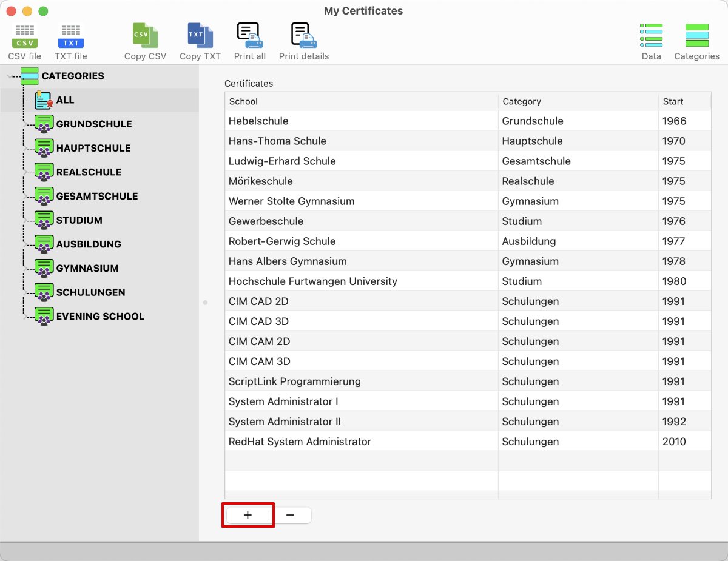
Task: Select Hans Albers Gymnasium row
Action: click(x=468, y=261)
